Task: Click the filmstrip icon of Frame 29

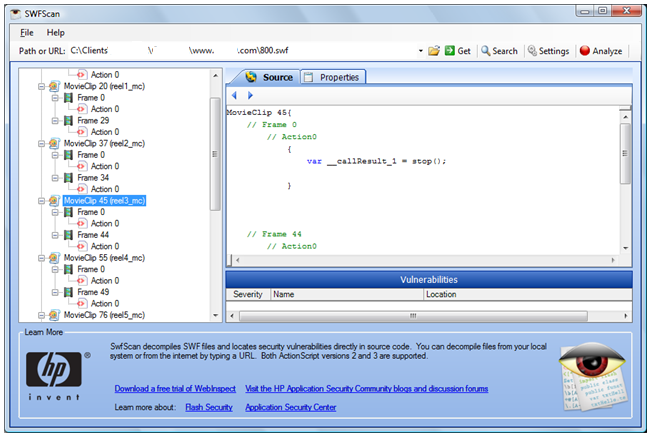Action: (69, 121)
